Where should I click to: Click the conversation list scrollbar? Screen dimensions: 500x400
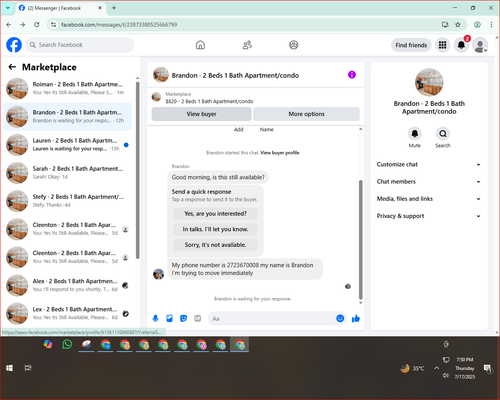click(137, 170)
